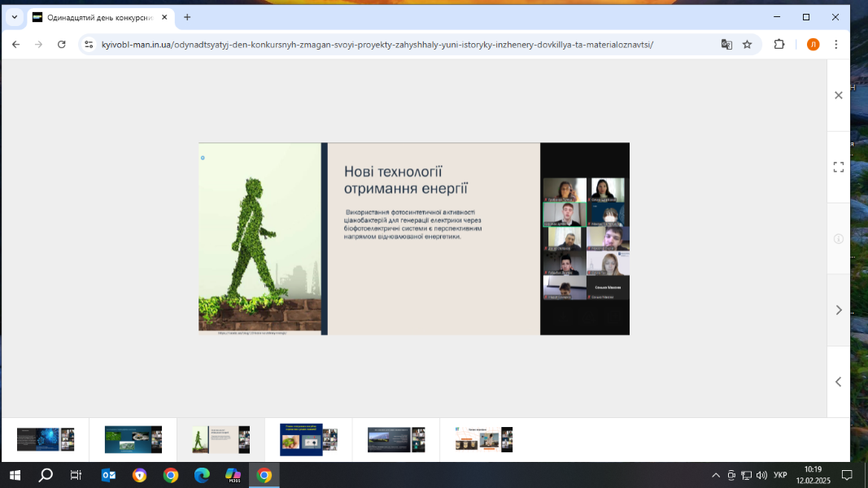Image resolution: width=868 pixels, height=488 pixels.
Task: Reload the current page
Action: (61, 45)
